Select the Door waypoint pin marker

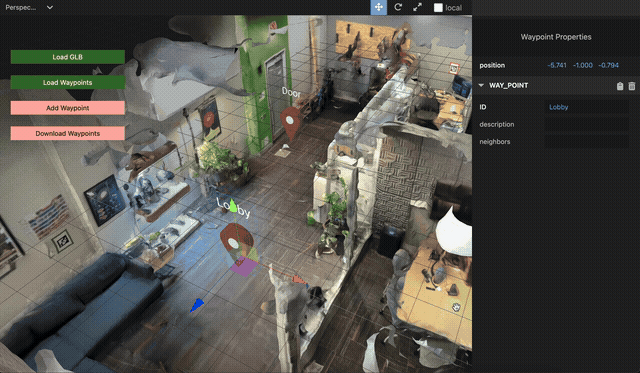click(290, 124)
